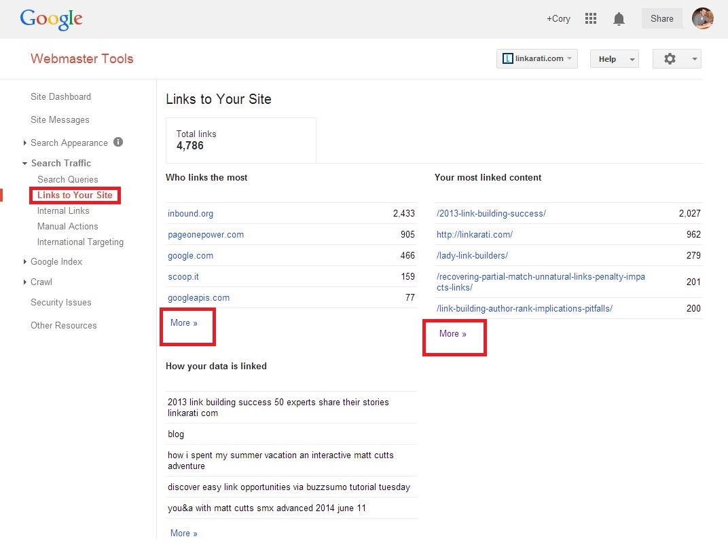Open the notifications bell
Viewport: 728px width, 560px height.
pos(619,19)
